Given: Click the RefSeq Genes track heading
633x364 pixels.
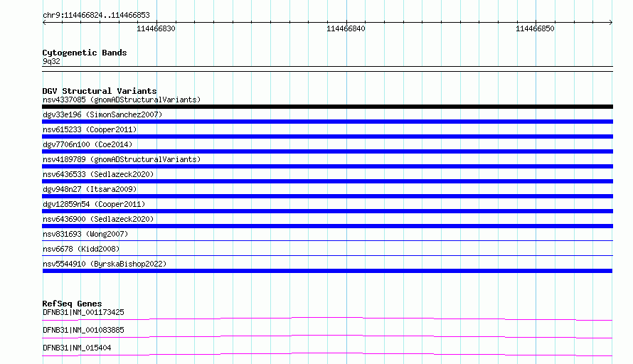Looking at the screenshot, I should point(72,304).
